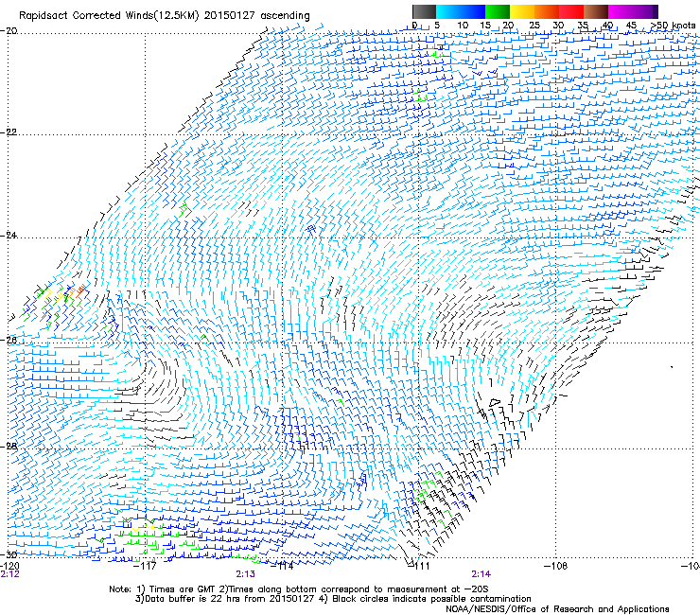Click the green 15-20 knots legend swatch
This screenshot has width=700, height=615.
click(x=498, y=11)
